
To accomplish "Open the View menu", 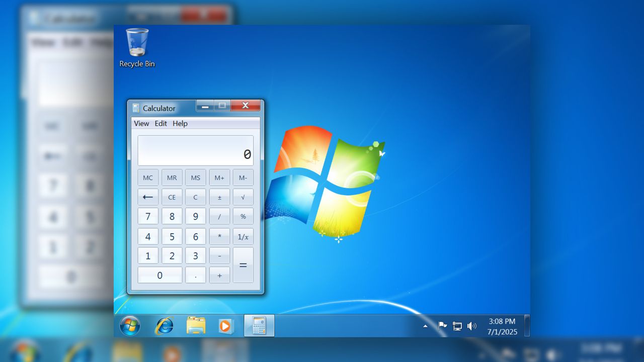I will pos(141,123).
